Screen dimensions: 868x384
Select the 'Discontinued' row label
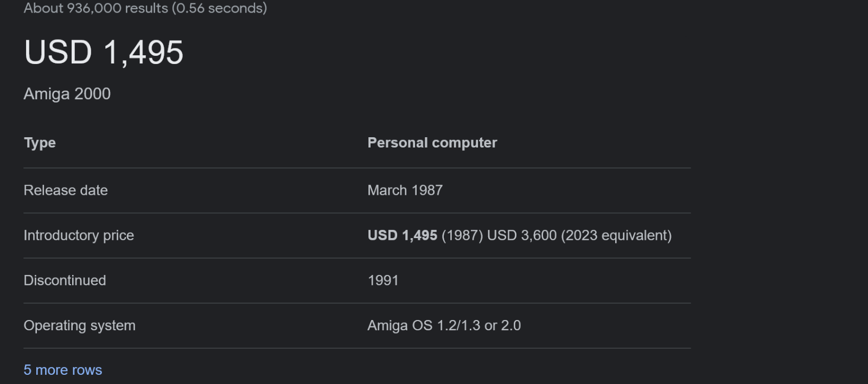pyautogui.click(x=65, y=280)
